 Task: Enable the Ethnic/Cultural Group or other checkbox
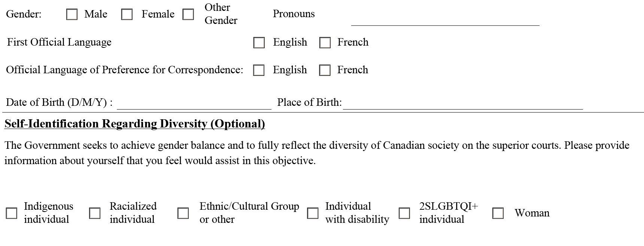pyautogui.click(x=183, y=213)
